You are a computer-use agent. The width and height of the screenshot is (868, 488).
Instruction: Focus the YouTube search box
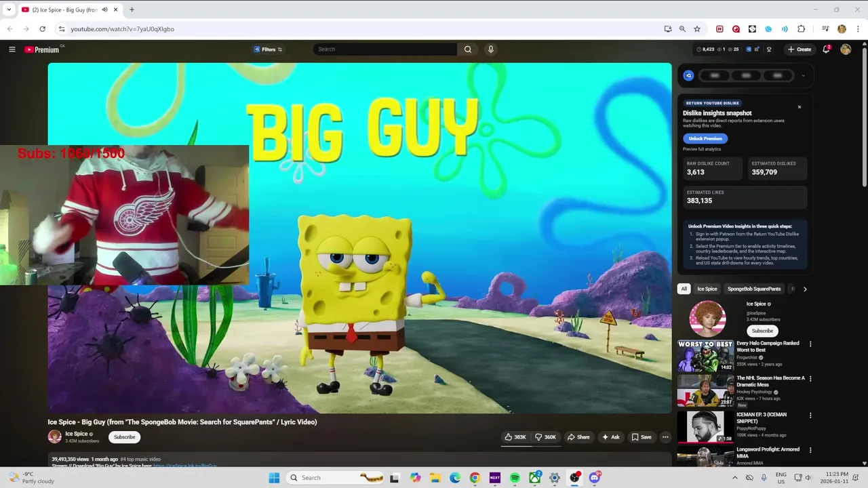(x=385, y=49)
